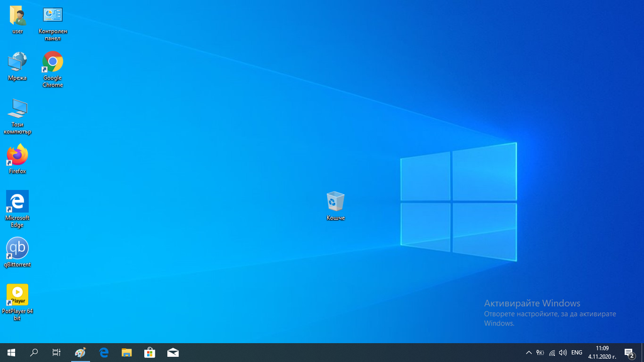Open the Mail app in taskbar
This screenshot has height=362, width=644.
pyautogui.click(x=173, y=353)
